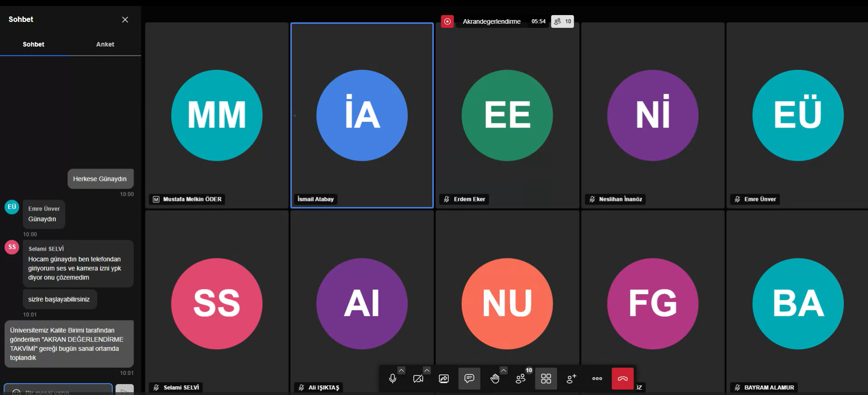Click the 'Hocam günaydın ben telefondan' message
Viewport: 868px width, 395px height.
coord(78,264)
